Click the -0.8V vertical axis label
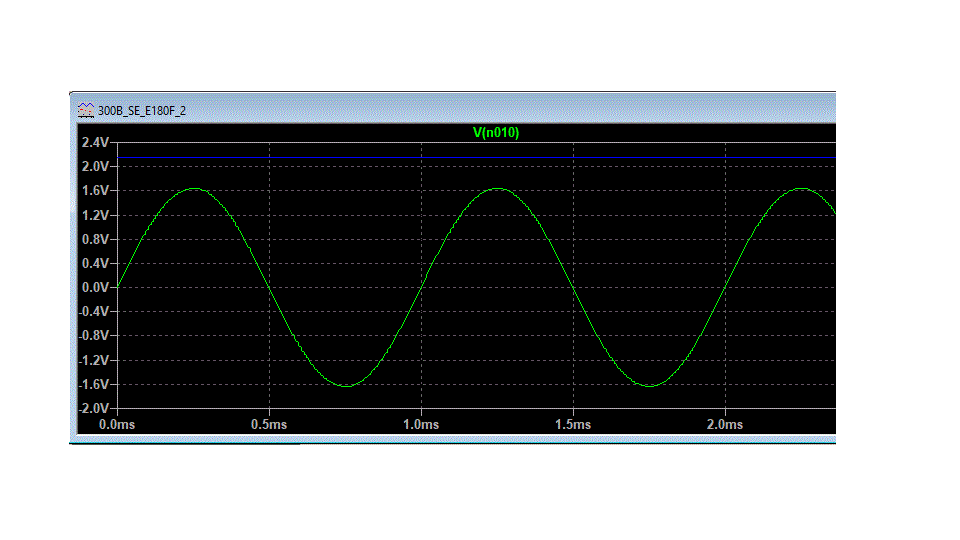Viewport: 960px width, 540px height. 94,336
